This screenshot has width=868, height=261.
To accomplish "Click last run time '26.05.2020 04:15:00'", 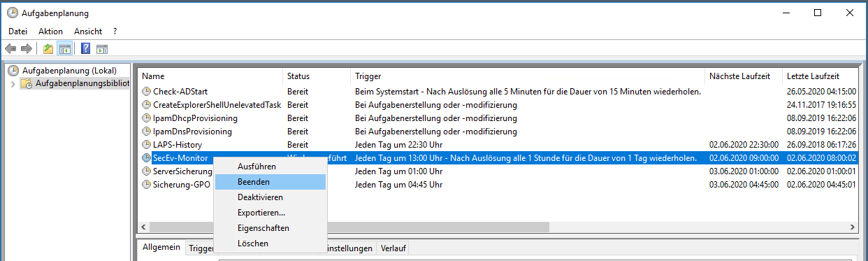I will [822, 92].
